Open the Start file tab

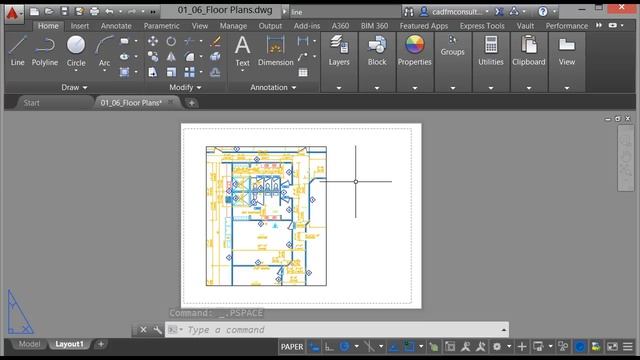coord(31,103)
